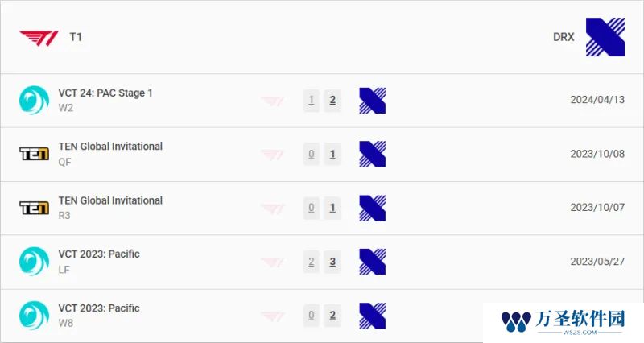
Task: Open VCT 24: PAC Stage 1 match
Action: pyautogui.click(x=105, y=93)
